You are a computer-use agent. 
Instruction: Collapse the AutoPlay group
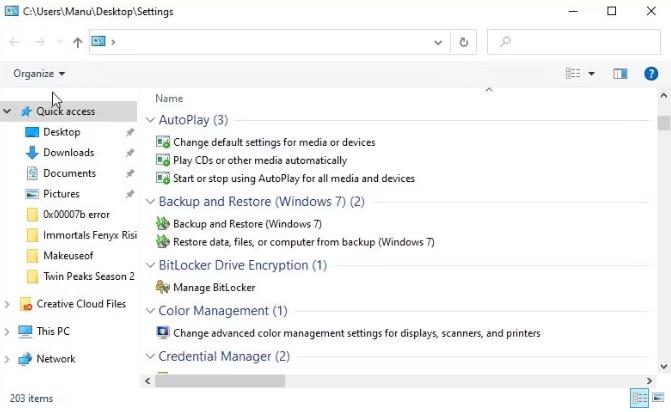point(150,120)
